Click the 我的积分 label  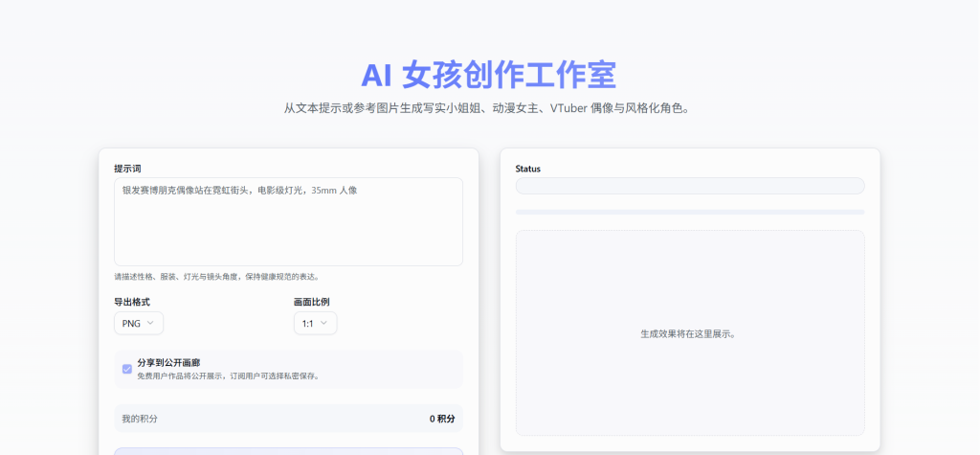140,419
